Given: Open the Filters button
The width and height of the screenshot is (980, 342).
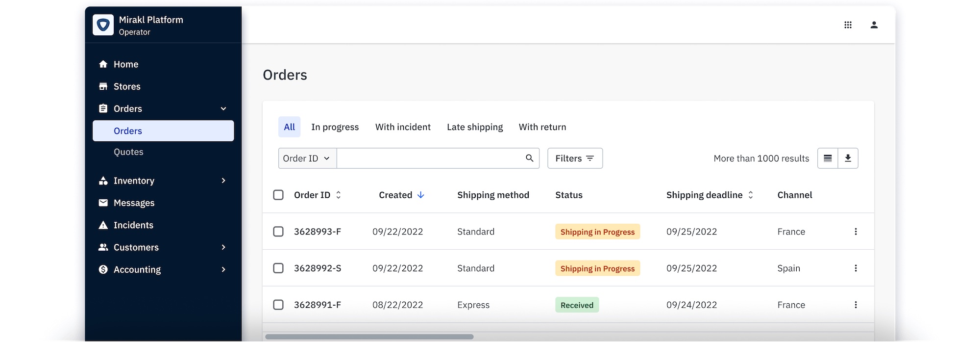Looking at the screenshot, I should [x=575, y=158].
